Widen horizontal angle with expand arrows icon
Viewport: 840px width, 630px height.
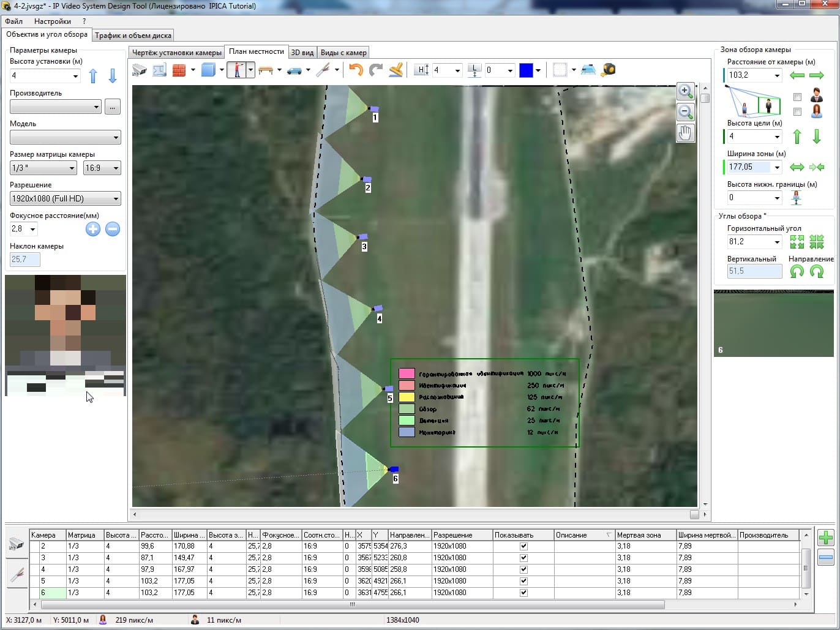tap(797, 242)
